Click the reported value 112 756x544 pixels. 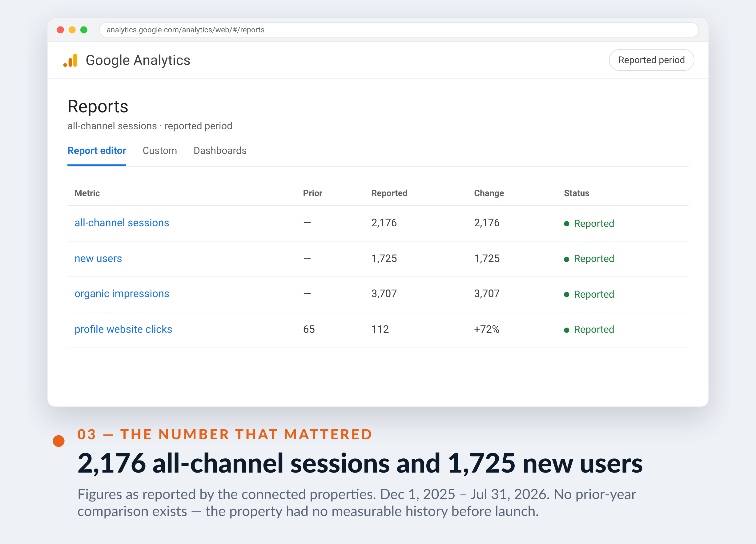(380, 329)
